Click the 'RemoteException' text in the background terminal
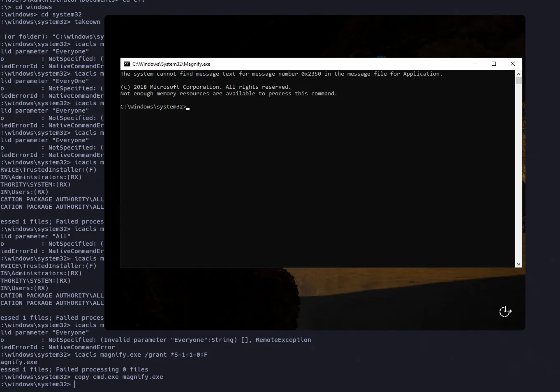Image resolution: width=560 pixels, height=392 pixels. coord(283,340)
